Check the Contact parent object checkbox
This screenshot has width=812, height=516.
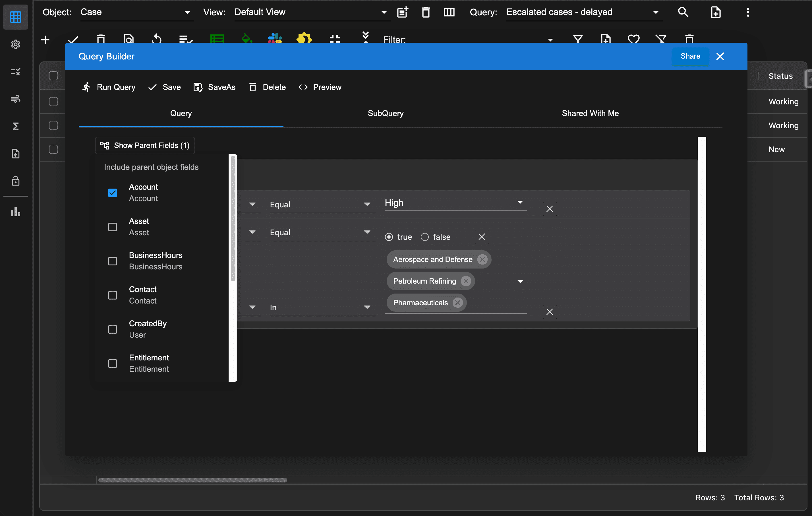[113, 295]
